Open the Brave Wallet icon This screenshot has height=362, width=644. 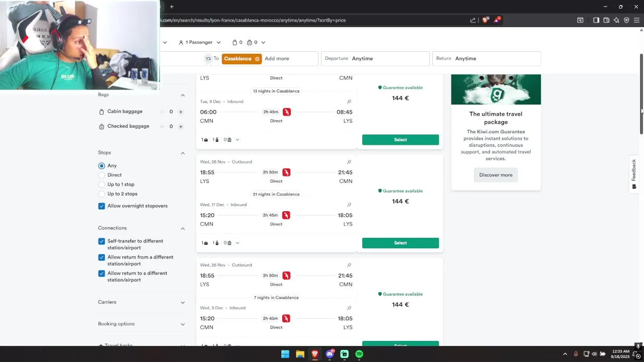pyautogui.click(x=606, y=20)
